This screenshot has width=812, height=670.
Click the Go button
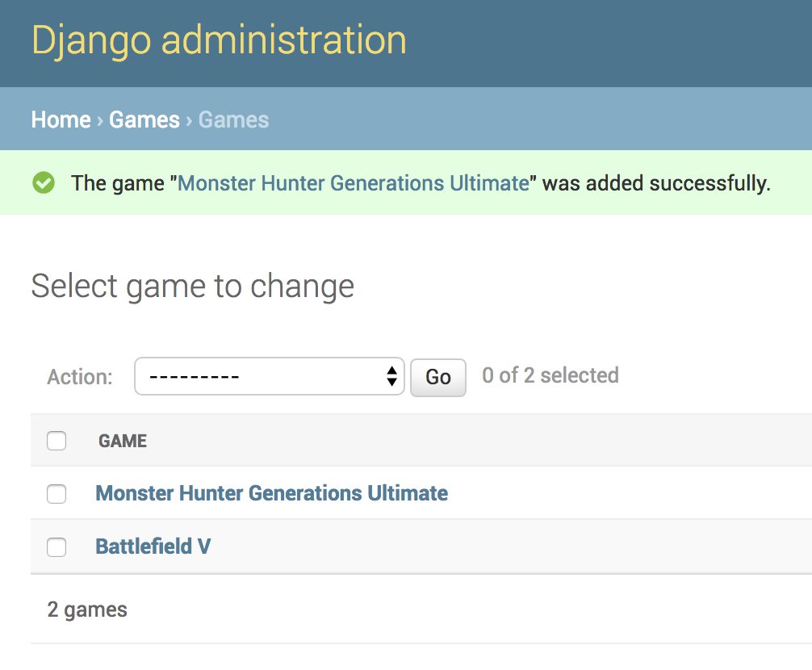[438, 378]
